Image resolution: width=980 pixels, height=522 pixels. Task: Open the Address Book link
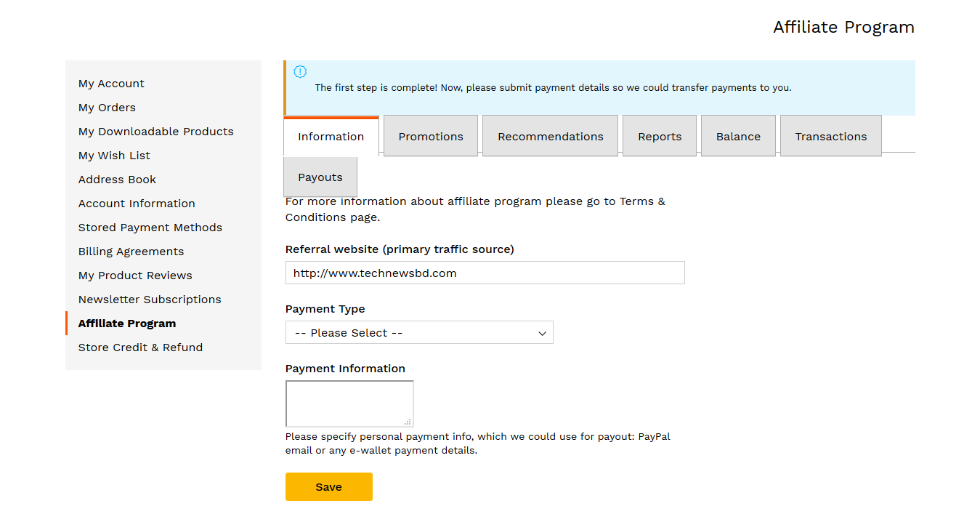(x=117, y=180)
